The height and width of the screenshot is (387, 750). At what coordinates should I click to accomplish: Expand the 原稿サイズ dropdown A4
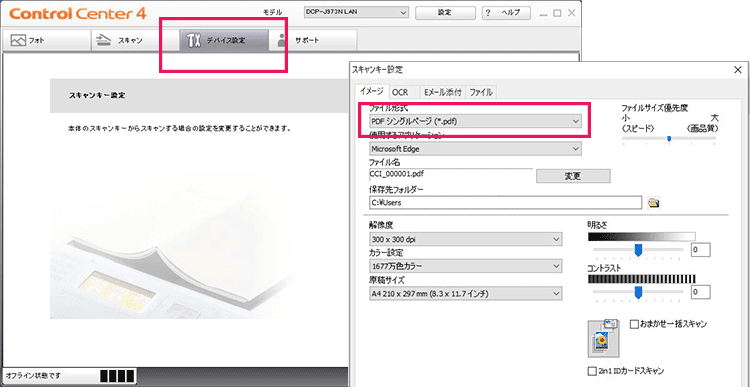pos(466,293)
